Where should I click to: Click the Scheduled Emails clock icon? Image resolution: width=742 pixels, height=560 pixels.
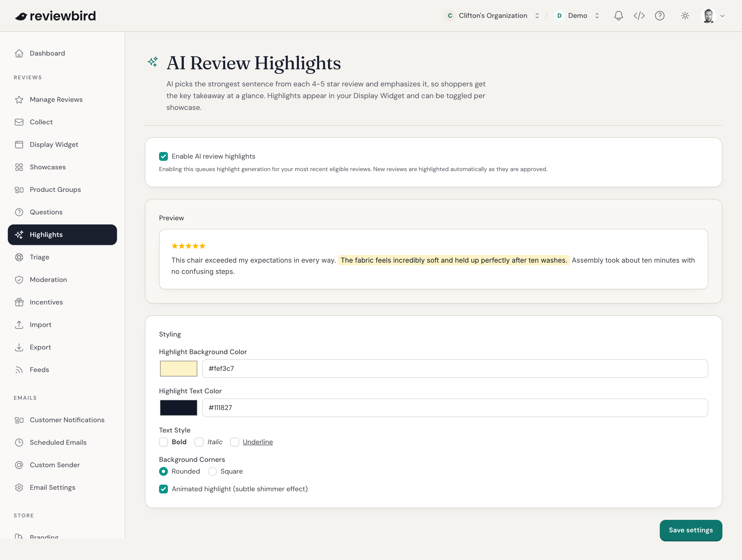click(19, 443)
